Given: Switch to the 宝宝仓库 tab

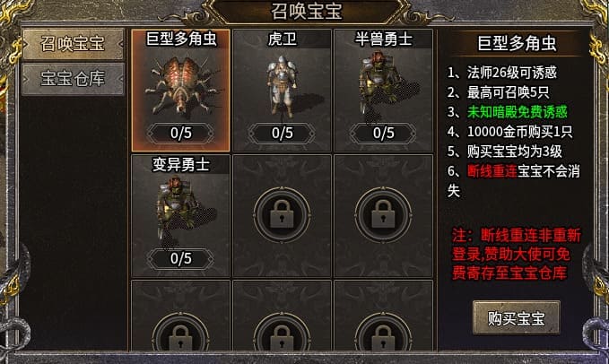Looking at the screenshot, I should pos(73,79).
